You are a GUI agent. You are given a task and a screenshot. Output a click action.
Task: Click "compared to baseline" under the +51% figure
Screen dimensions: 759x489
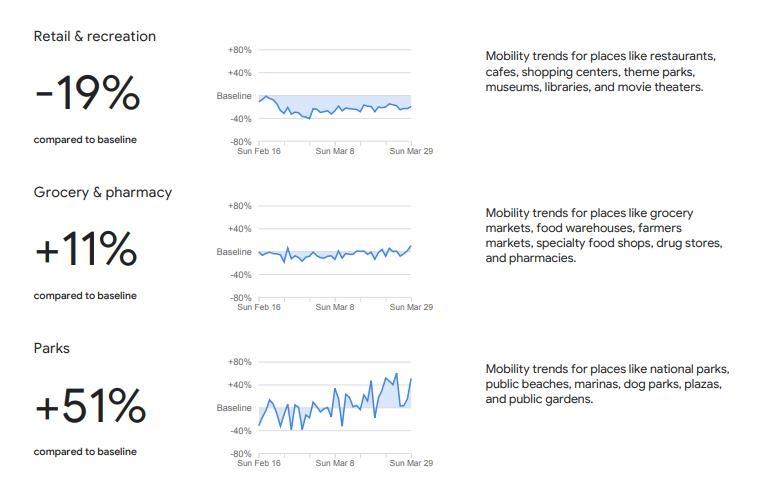pyautogui.click(x=85, y=452)
